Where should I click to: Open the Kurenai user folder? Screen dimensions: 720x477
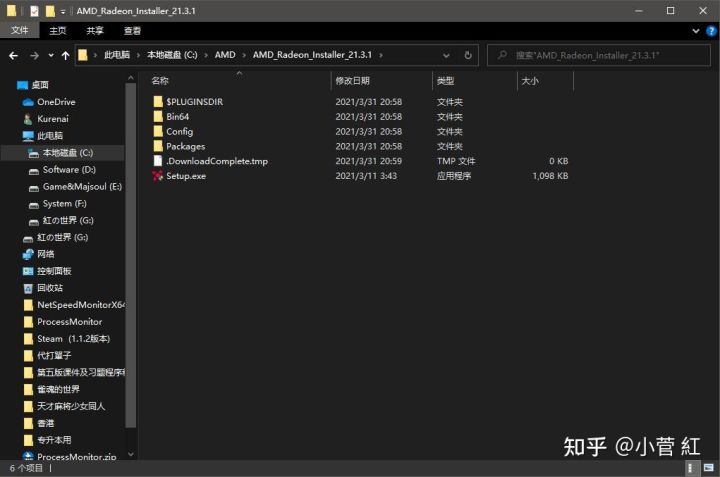pyautogui.click(x=52, y=119)
